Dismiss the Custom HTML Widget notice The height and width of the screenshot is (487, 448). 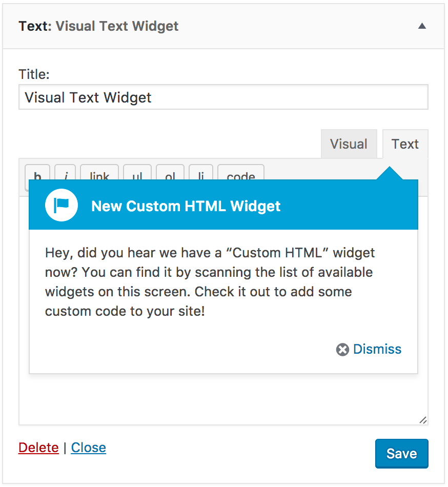tap(377, 349)
